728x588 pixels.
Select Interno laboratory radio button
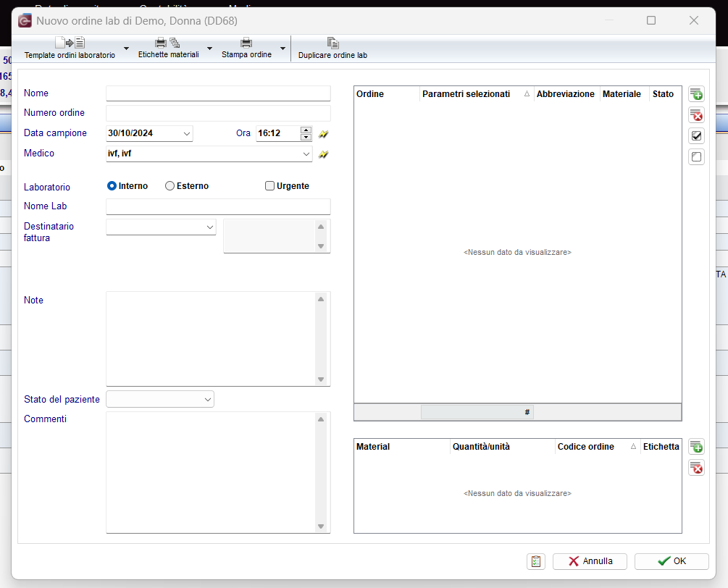[x=112, y=185]
